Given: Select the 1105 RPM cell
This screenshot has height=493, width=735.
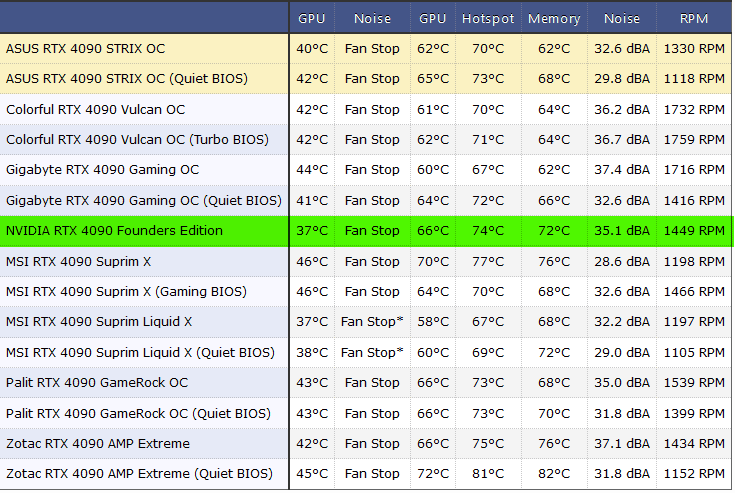Looking at the screenshot, I should tap(694, 352).
